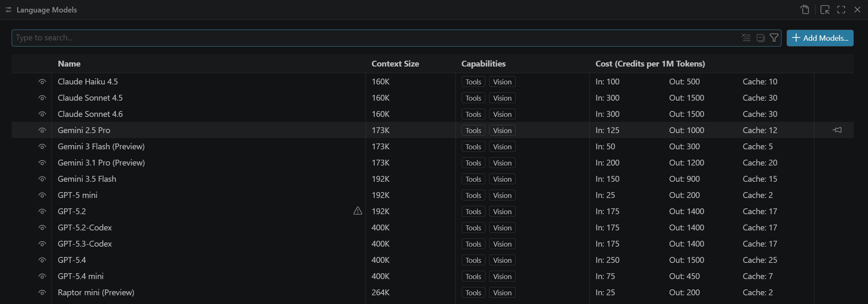Click "Out: 1000" cost for Gemini 2.5 Pro

coord(687,130)
